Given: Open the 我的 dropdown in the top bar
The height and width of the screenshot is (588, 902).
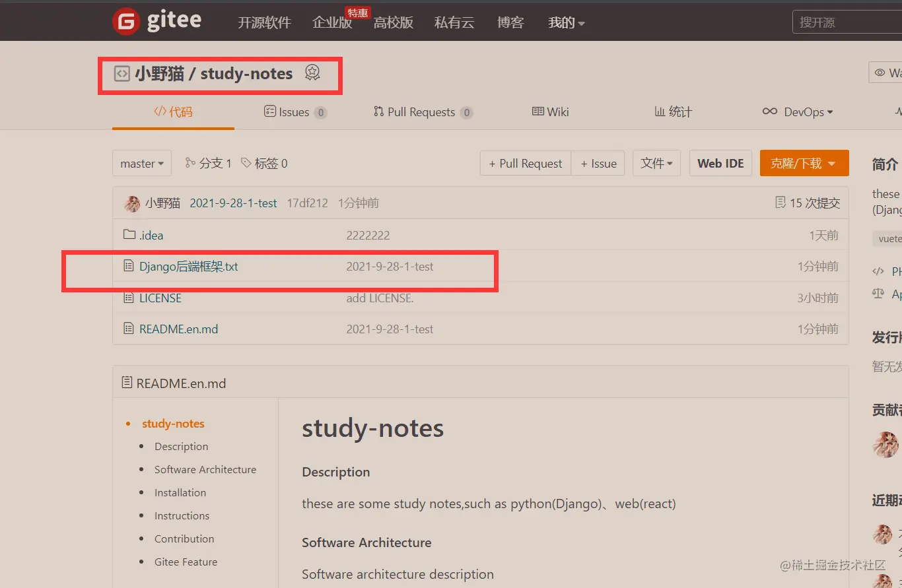Looking at the screenshot, I should tap(567, 22).
